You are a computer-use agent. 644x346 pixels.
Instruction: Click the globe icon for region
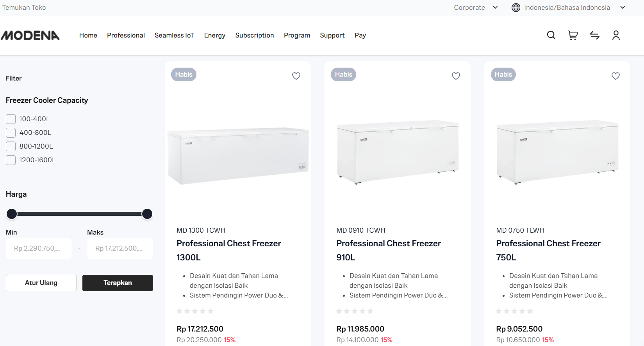516,7
